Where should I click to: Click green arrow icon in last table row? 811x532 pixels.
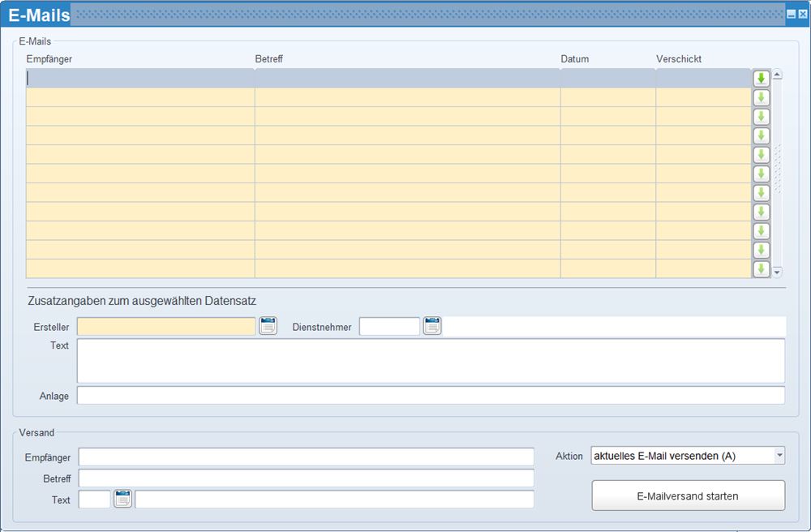tap(761, 269)
